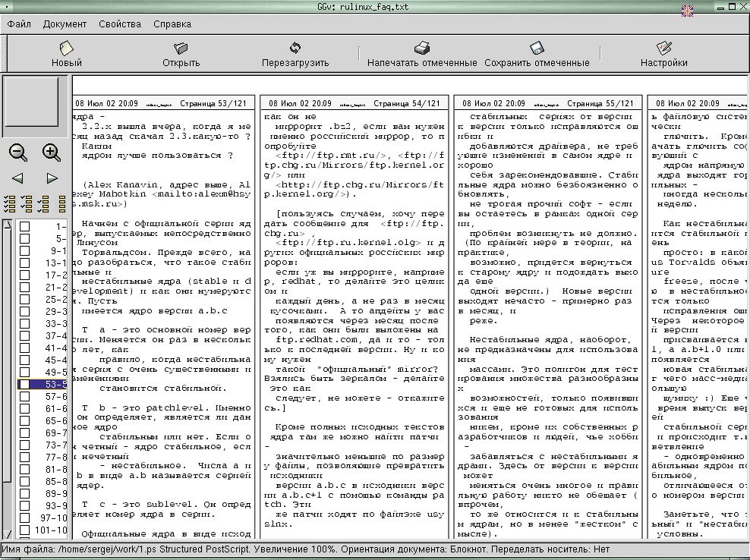Zoom in with the plus magnifier
750x560 pixels.
coord(52,153)
